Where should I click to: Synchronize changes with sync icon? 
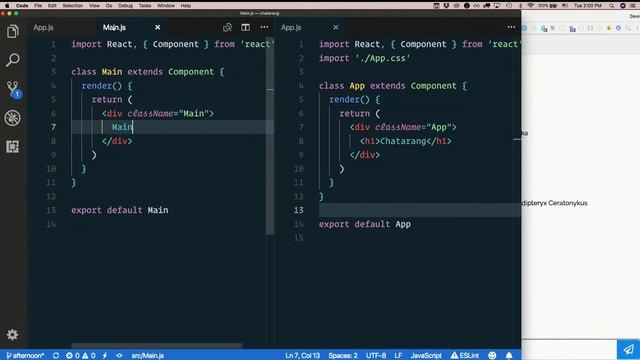click(56, 356)
